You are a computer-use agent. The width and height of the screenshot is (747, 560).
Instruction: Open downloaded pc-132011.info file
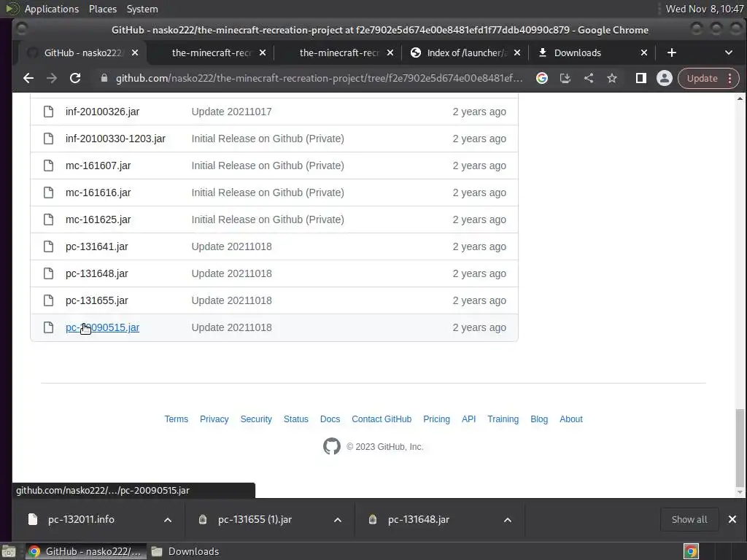81,519
